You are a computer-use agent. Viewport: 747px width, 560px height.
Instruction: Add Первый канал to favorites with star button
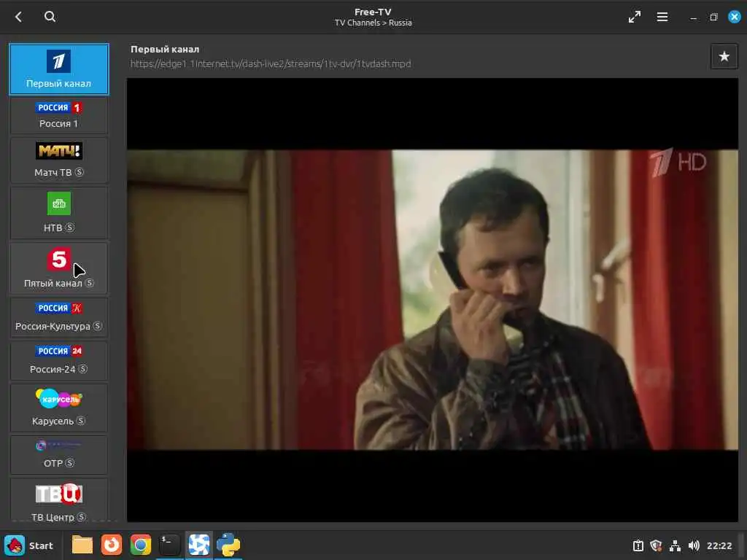pyautogui.click(x=724, y=57)
